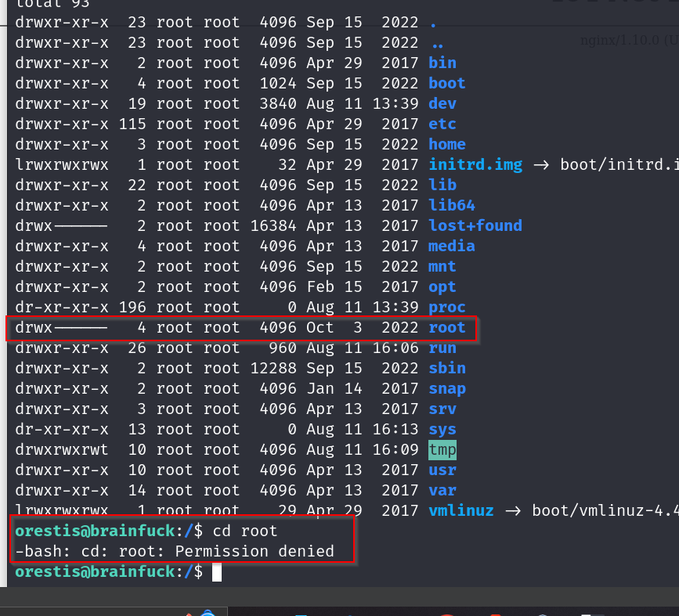Click the etc directory in listing
Image resolution: width=679 pixels, height=616 pixels.
[442, 124]
